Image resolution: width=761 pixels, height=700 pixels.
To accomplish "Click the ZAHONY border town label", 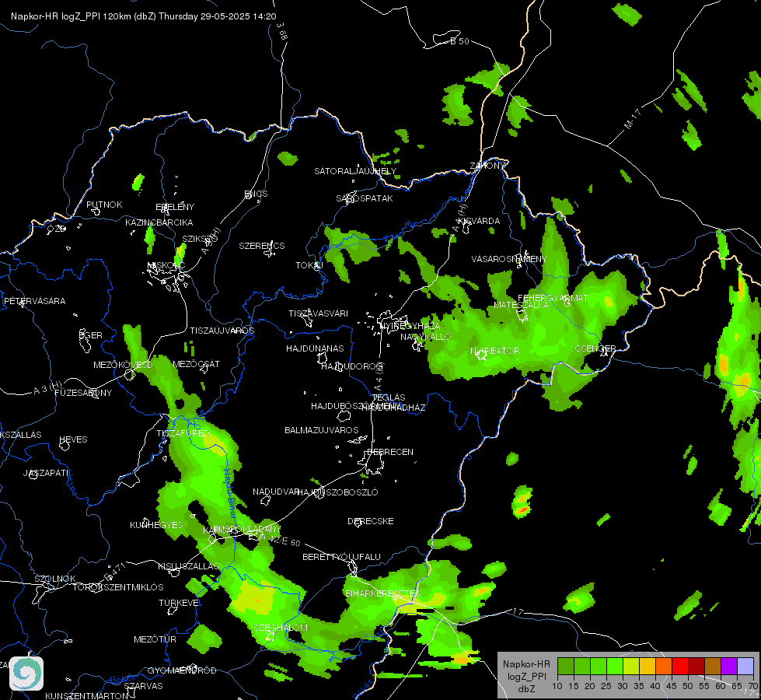I will [487, 166].
